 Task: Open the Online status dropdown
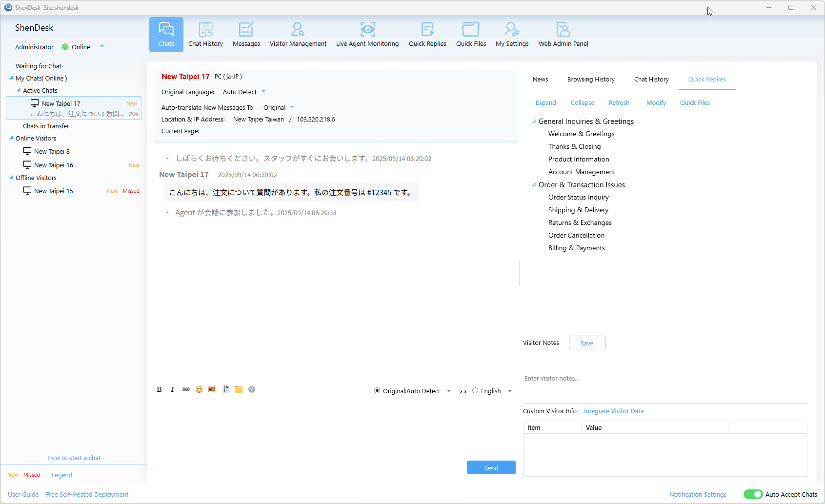coord(102,47)
